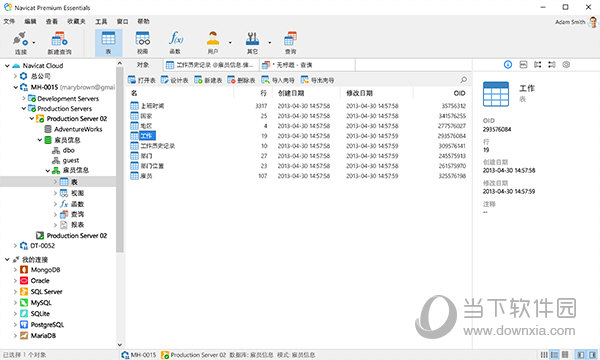Expand the Development Servers folder
The height and width of the screenshot is (360, 600).
coord(24,98)
